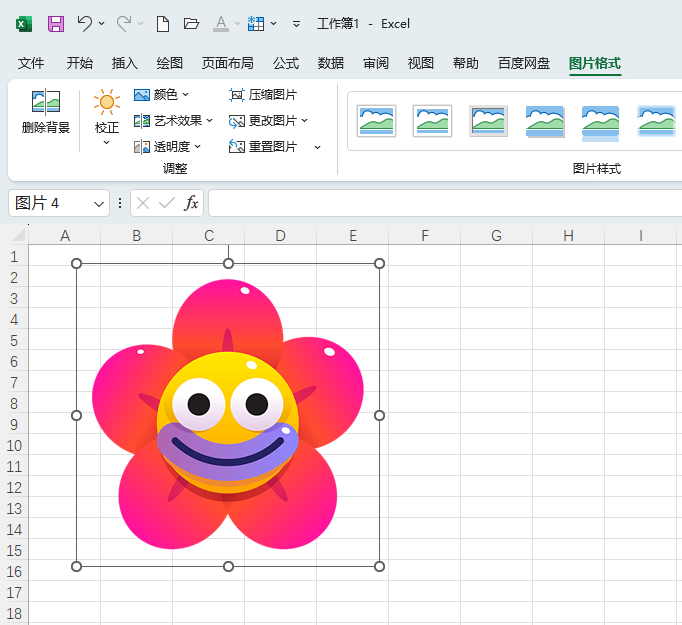Image resolution: width=682 pixels, height=625 pixels.
Task: Expand the 艺术效果 (Artistic Effects) menu
Action: (172, 121)
